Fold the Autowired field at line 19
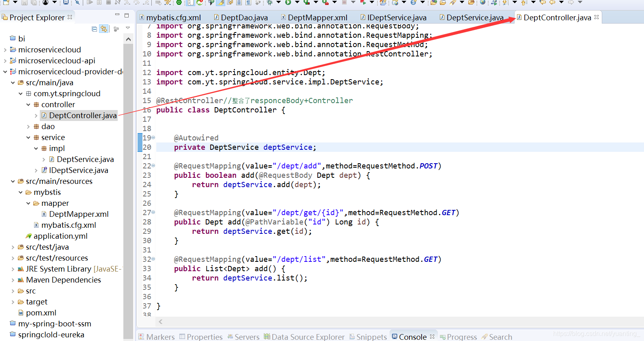This screenshot has height=341, width=644. 153,138
